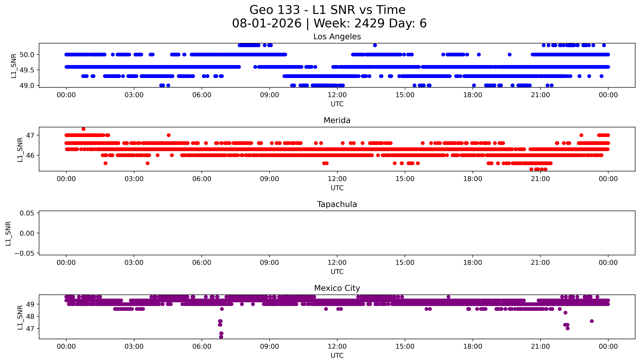Click the UTC axis label below Mexico City plot
Screen dimensions: 640x364
[337, 355]
